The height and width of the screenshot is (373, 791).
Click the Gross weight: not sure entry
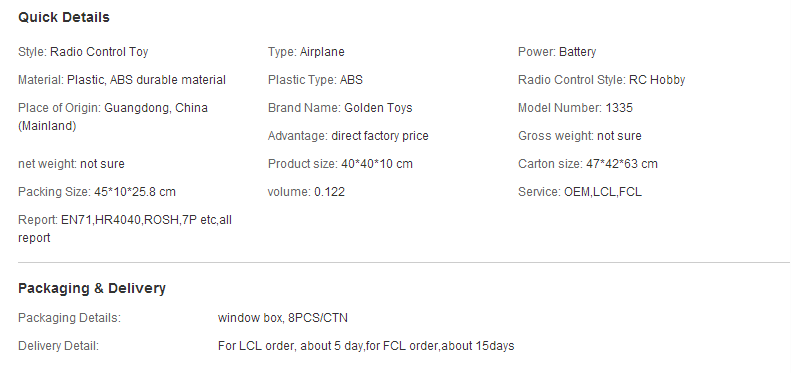click(x=580, y=136)
